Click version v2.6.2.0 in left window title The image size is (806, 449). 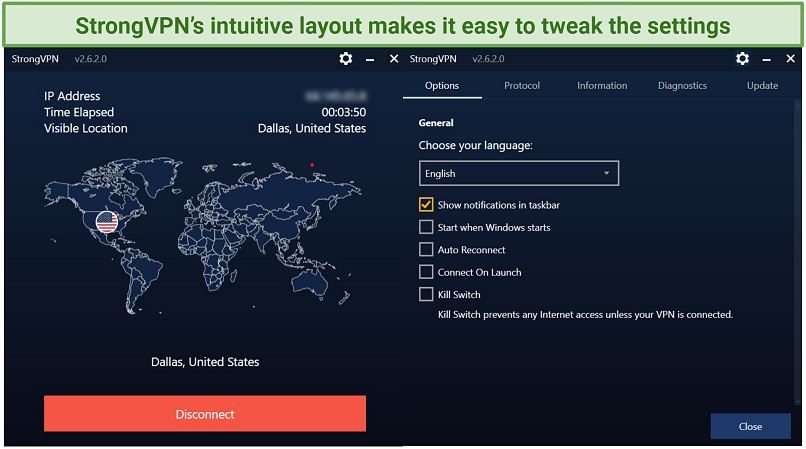(90, 59)
